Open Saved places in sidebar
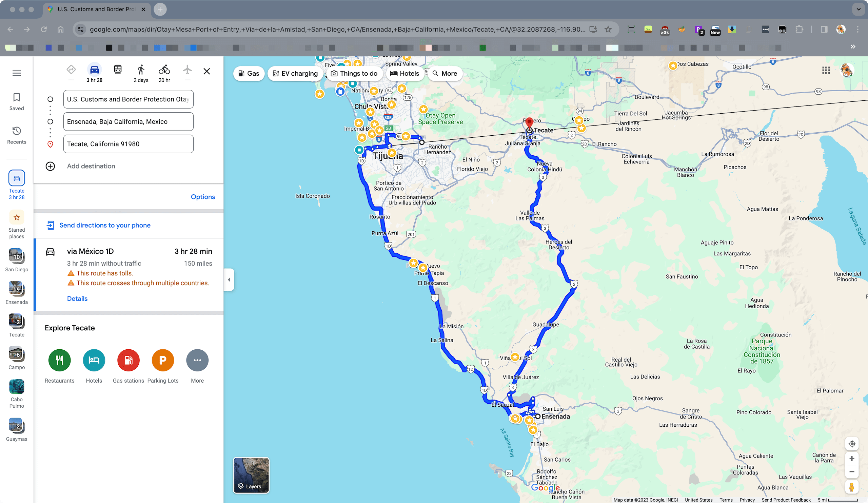 [x=17, y=102]
